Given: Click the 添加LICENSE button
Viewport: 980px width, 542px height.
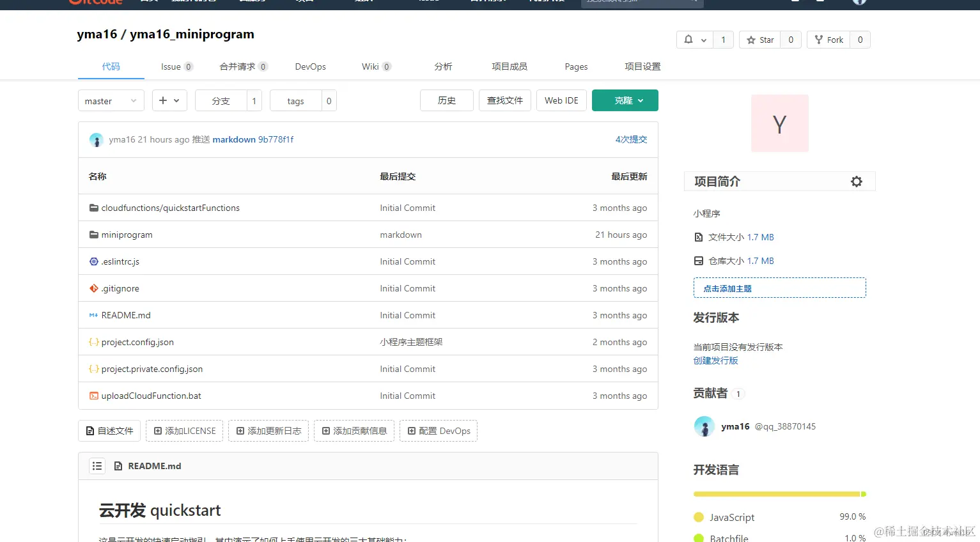Looking at the screenshot, I should tap(184, 431).
